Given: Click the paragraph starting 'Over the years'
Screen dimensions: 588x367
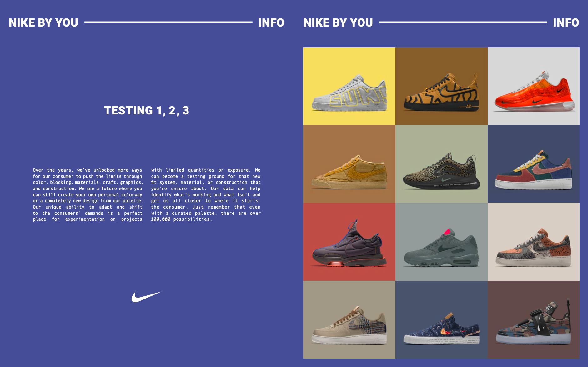Looking at the screenshot, I should point(88,194).
